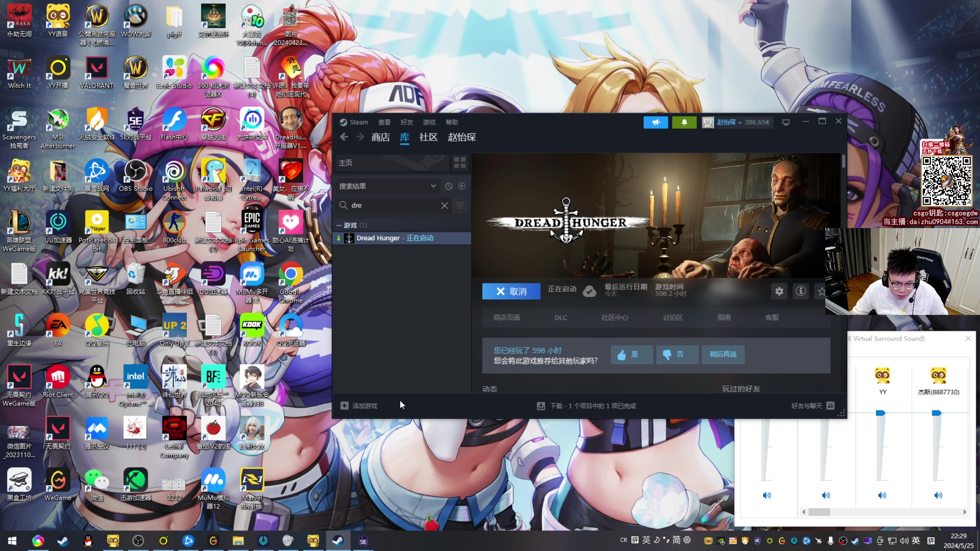Open the Windows Start menu
980x551 pixels.
pos(12,541)
